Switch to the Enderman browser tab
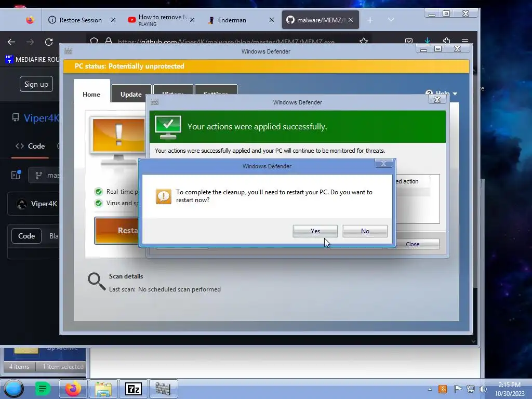Screen dimensions: 532x399 (237, 20)
